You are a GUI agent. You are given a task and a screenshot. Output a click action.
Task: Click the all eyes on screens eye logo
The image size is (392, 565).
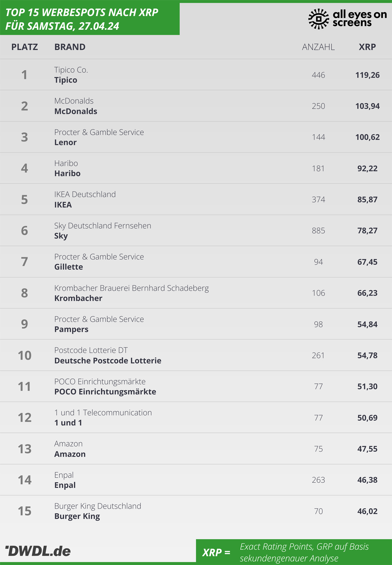tap(318, 19)
